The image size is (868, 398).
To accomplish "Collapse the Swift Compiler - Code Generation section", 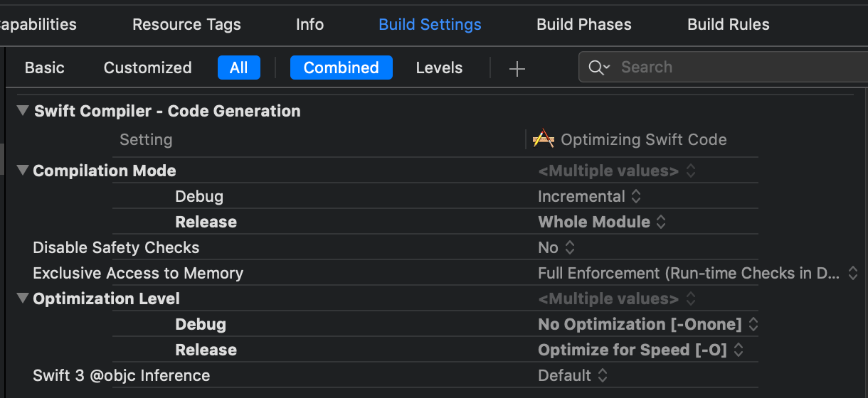I will point(23,111).
